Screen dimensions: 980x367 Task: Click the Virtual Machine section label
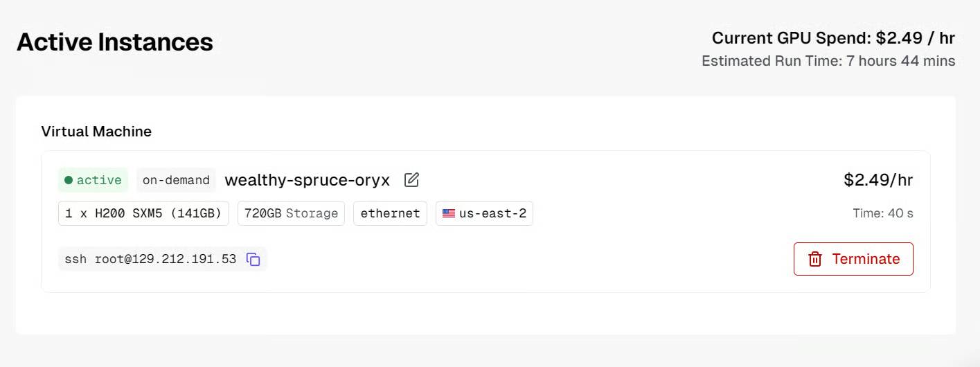click(96, 132)
